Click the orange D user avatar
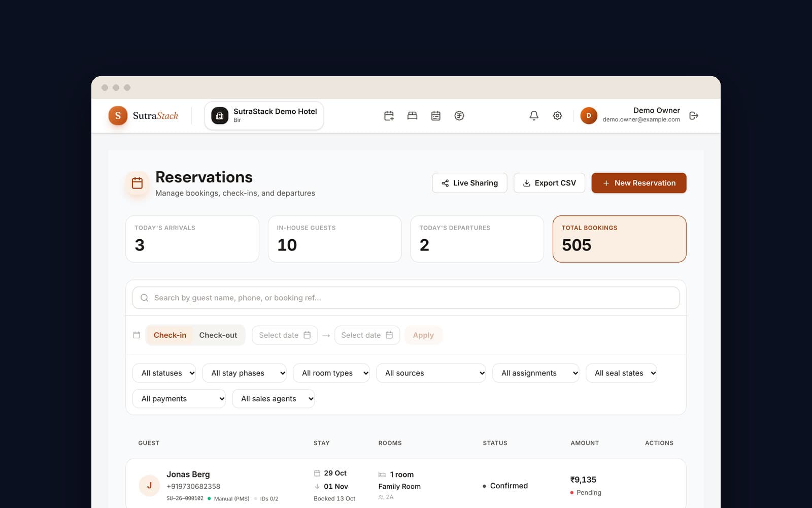Screen dimensions: 812x508 pyautogui.click(x=589, y=116)
